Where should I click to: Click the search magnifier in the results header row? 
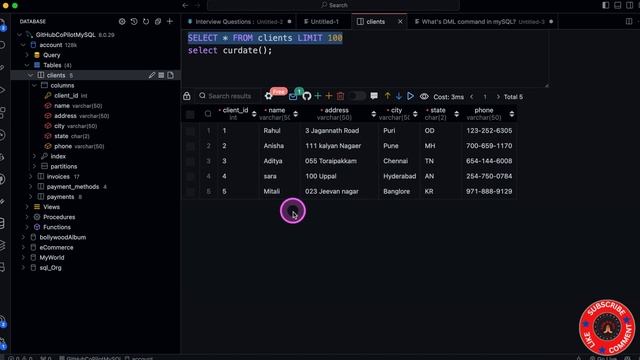point(208,114)
